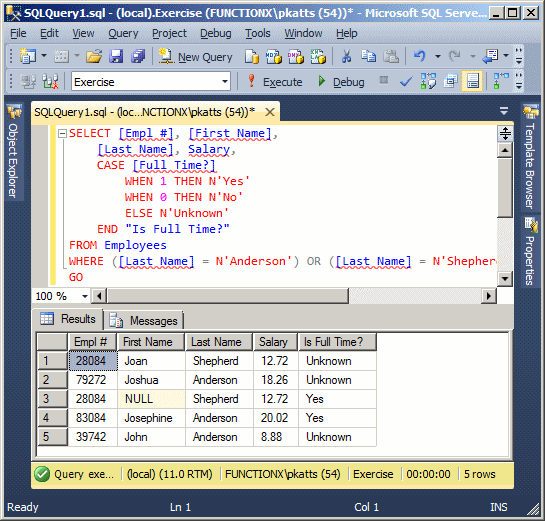Screen dimensions: 545x521
Task: Click the Cut scissors icon
Action: click(x=346, y=56)
